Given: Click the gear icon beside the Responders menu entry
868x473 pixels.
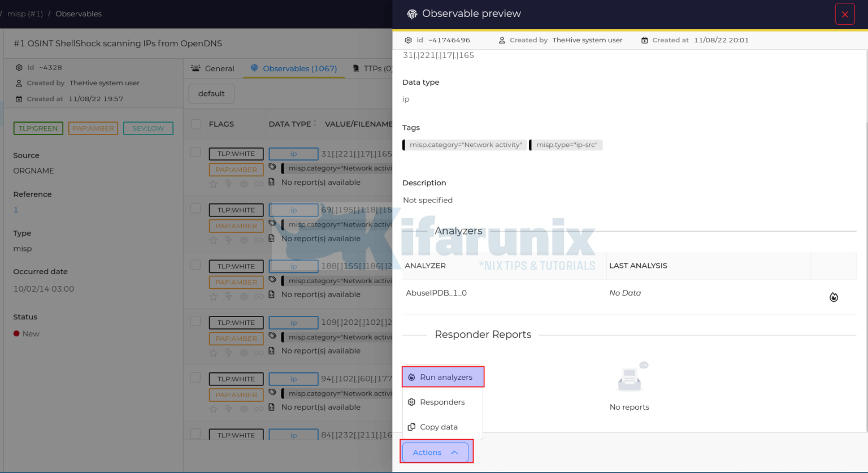Looking at the screenshot, I should point(411,402).
